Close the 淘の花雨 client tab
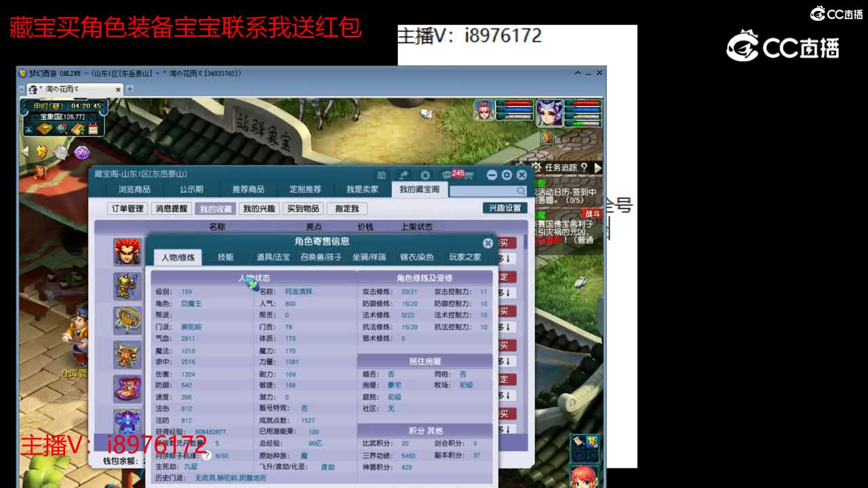 point(118,89)
